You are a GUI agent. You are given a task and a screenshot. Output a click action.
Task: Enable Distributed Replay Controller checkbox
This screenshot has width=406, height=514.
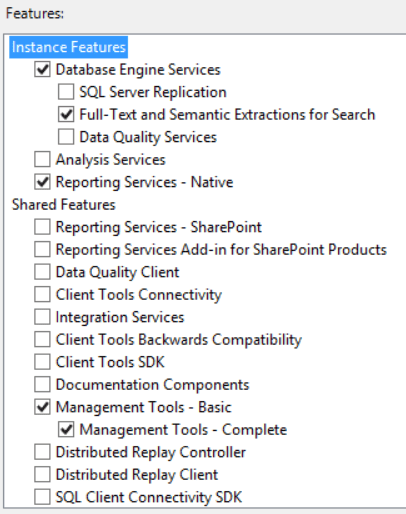click(42, 452)
